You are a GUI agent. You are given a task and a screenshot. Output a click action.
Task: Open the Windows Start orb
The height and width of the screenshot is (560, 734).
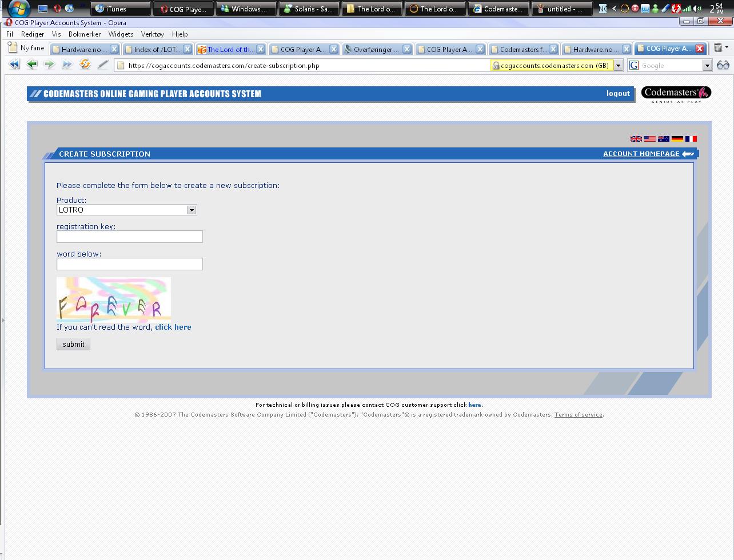coord(18,8)
